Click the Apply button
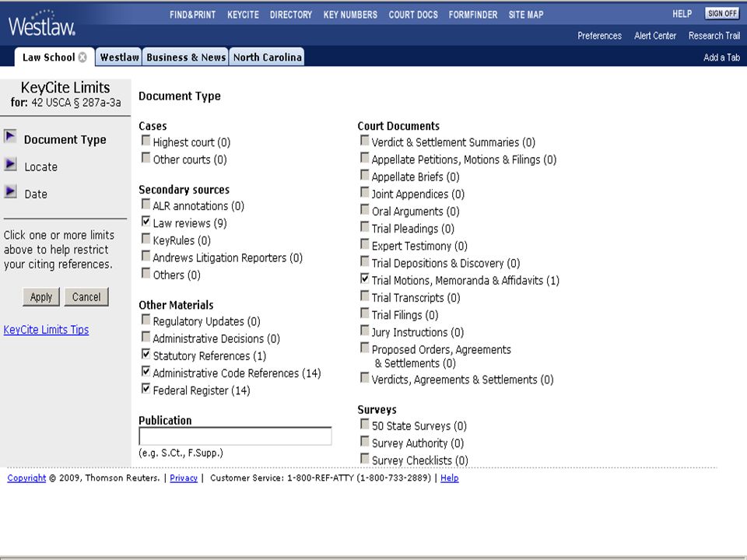 pyautogui.click(x=41, y=296)
